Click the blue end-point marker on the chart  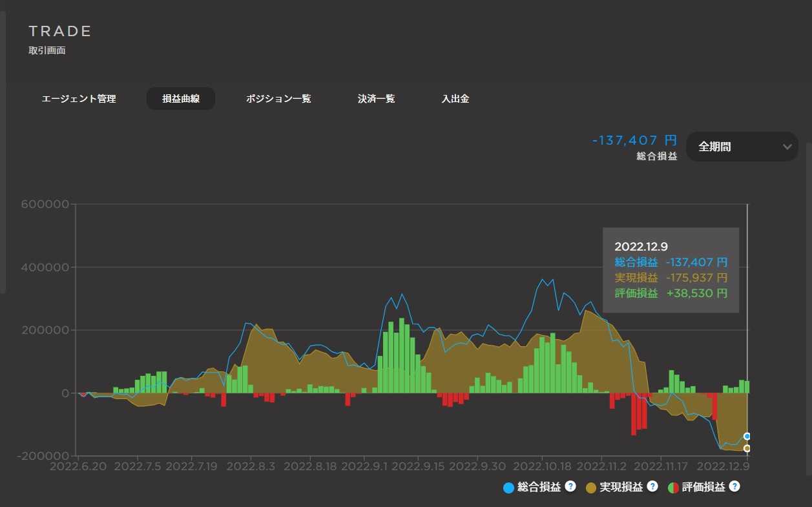click(747, 436)
